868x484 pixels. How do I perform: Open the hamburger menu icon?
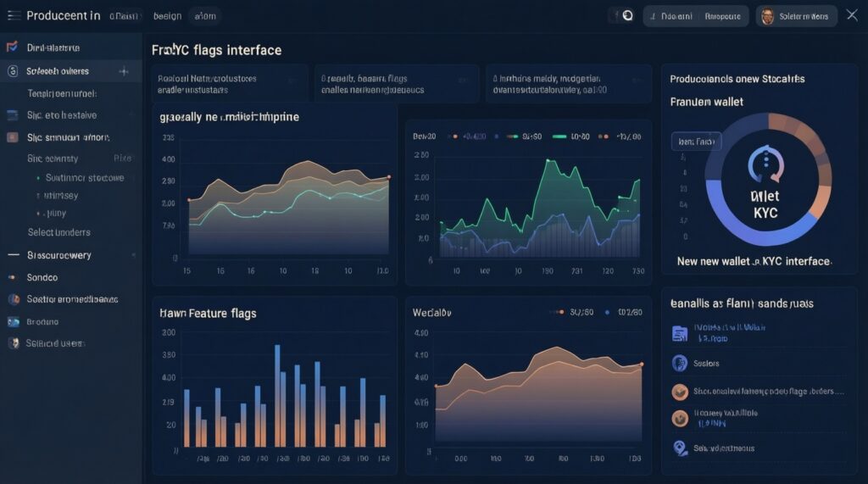(x=14, y=15)
